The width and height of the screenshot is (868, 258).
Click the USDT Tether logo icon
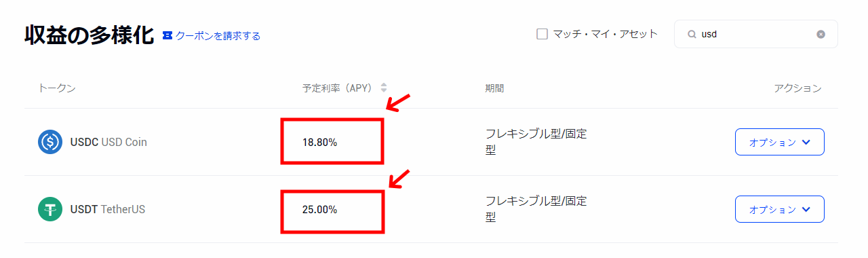pyautogui.click(x=50, y=209)
